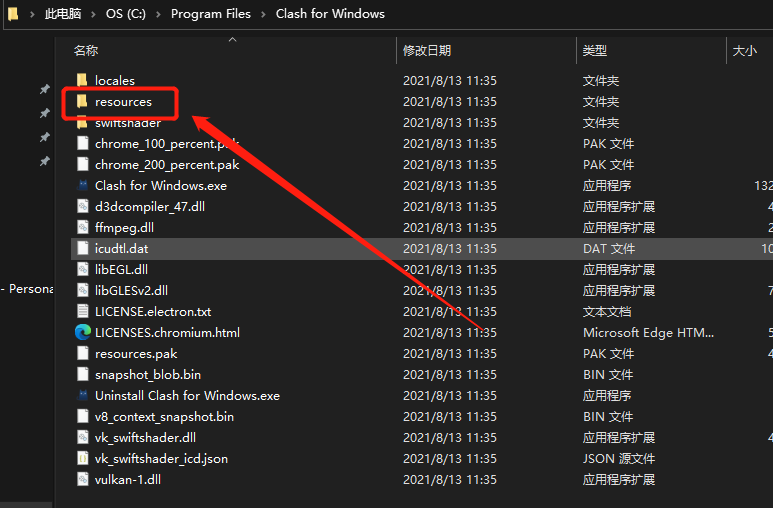This screenshot has width=773, height=508.
Task: Click the Uninstall Clash for Windows.exe icon
Action: pyautogui.click(x=83, y=395)
